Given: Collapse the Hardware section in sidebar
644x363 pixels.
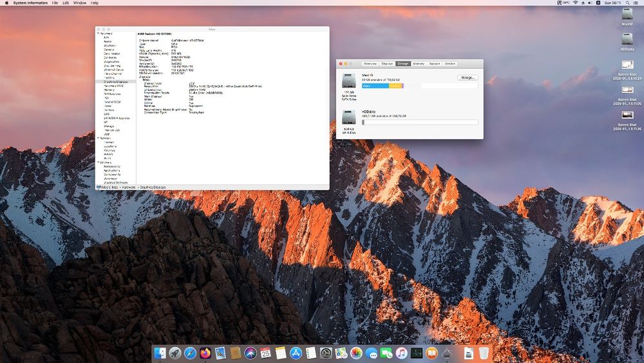Looking at the screenshot, I should point(98,34).
